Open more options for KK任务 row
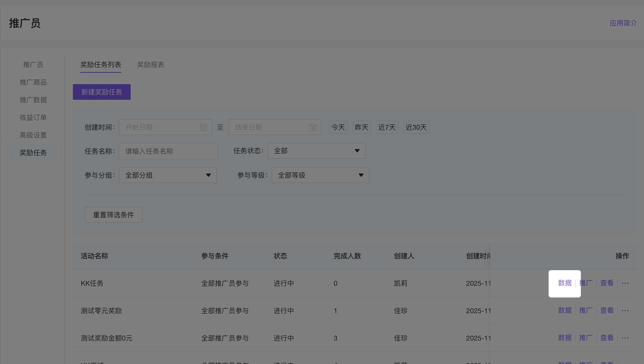 (625, 283)
